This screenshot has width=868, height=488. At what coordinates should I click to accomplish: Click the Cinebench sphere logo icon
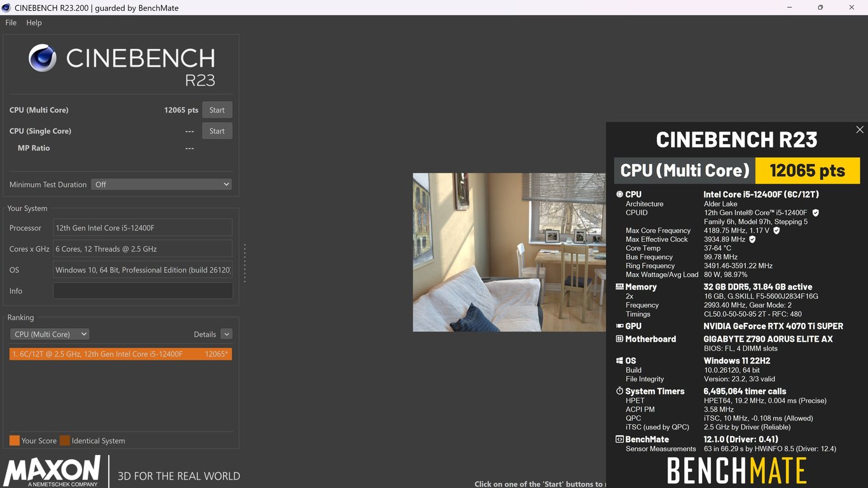point(43,58)
